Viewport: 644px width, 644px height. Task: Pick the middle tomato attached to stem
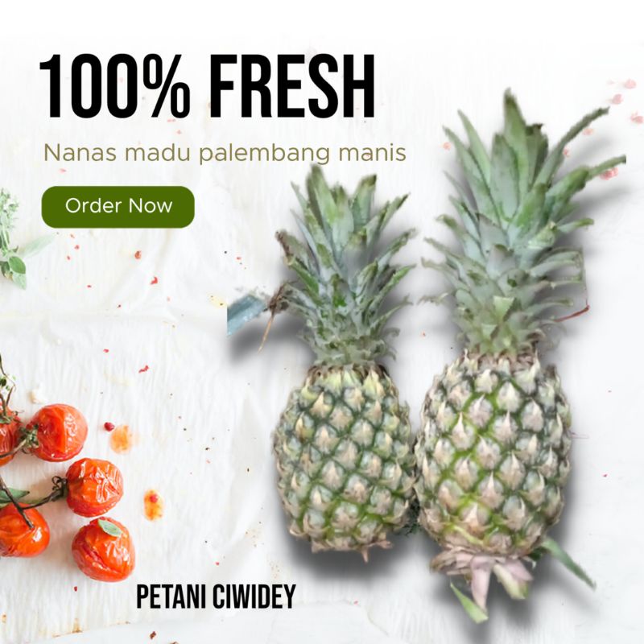[x=94, y=487]
